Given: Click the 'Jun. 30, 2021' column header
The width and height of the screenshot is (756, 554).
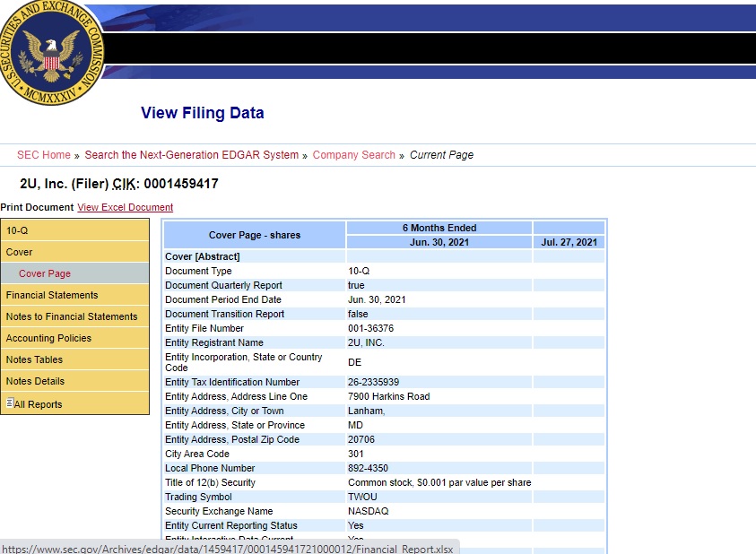Looking at the screenshot, I should click(x=439, y=242).
